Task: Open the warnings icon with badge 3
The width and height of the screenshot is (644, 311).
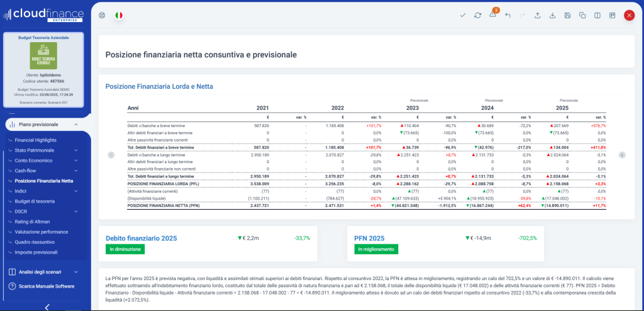Action: [493, 14]
